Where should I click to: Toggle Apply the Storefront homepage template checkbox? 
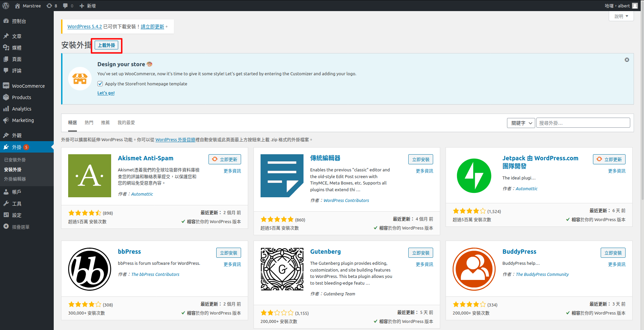click(x=100, y=84)
